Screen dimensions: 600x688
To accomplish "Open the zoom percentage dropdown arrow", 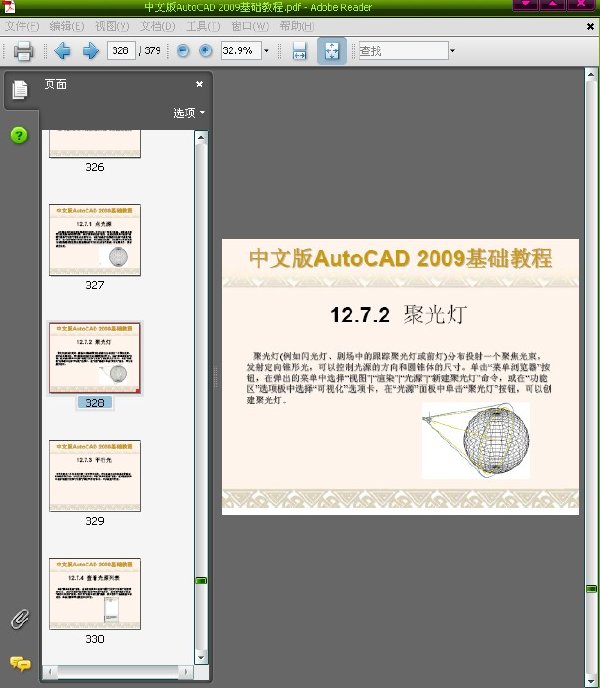I will tap(266, 51).
